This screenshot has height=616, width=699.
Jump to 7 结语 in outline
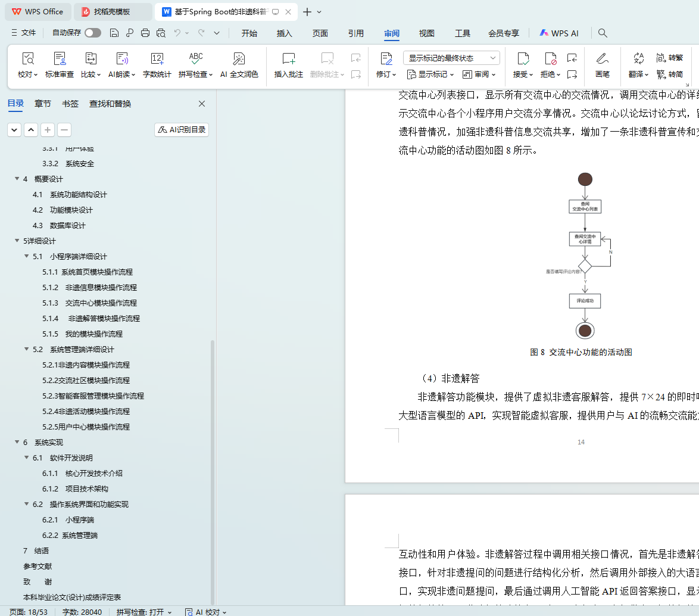pos(36,551)
